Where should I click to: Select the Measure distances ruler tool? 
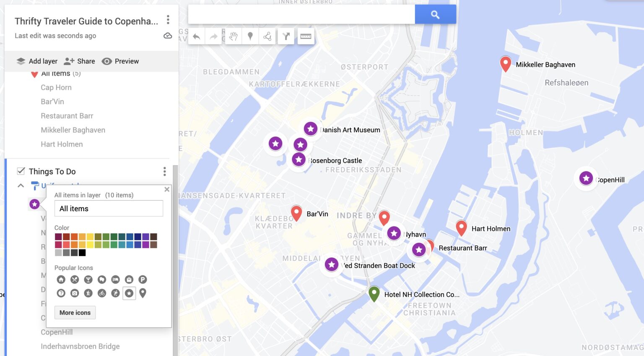[x=305, y=36]
